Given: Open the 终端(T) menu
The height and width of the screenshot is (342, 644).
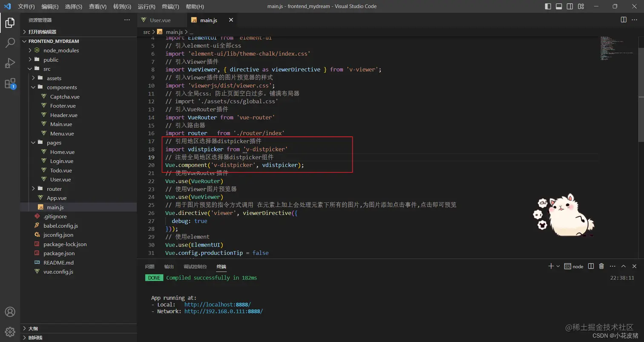Looking at the screenshot, I should point(171,6).
